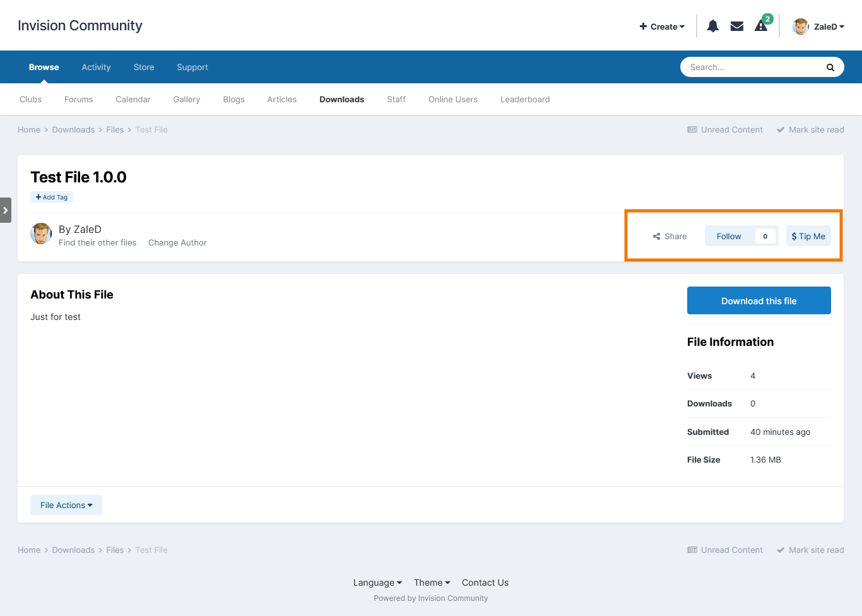862x616 pixels.
Task: Click the Share link
Action: (x=670, y=236)
